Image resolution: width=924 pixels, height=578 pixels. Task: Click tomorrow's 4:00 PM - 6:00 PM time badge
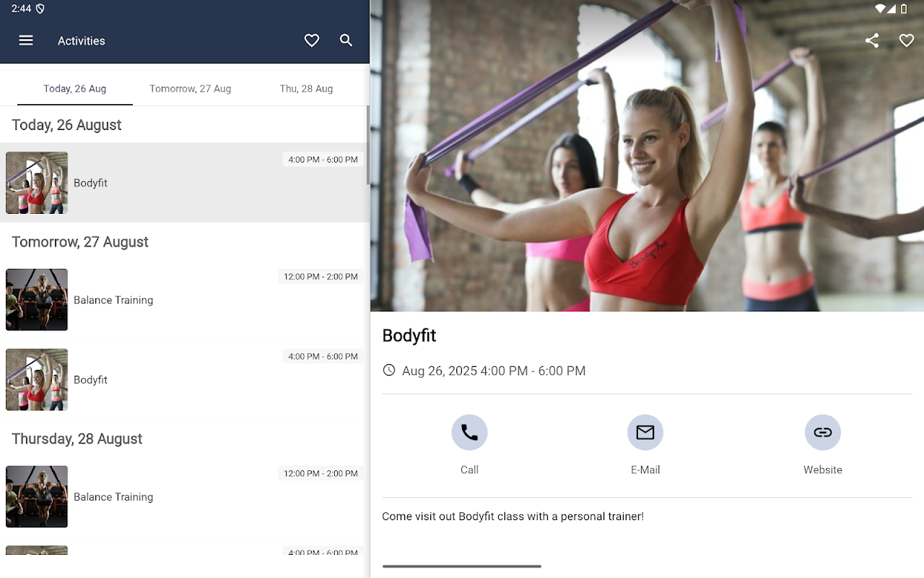coord(323,356)
